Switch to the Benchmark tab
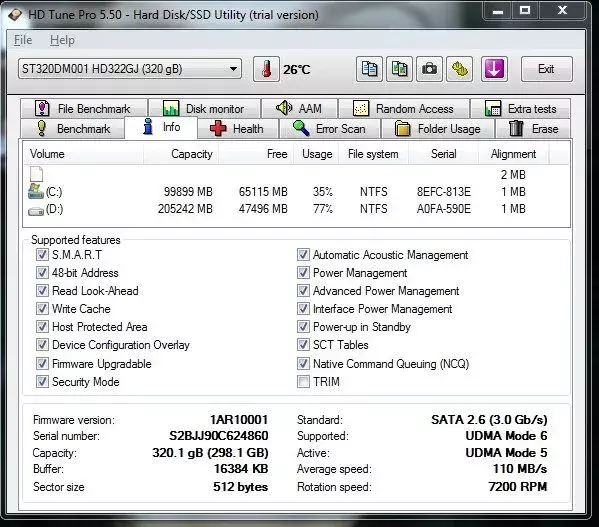599x527 pixels. (73, 129)
